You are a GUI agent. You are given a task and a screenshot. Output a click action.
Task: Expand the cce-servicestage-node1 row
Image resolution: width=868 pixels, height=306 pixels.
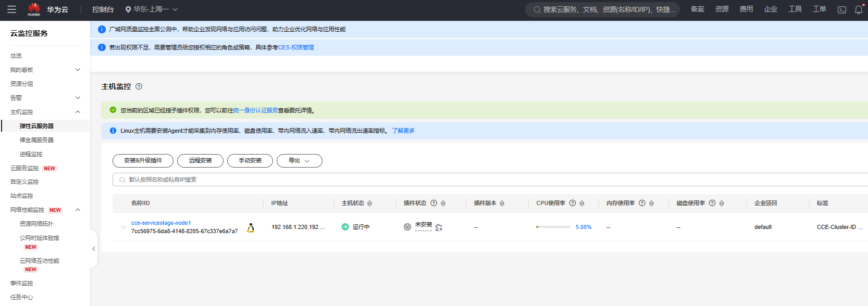coord(123,227)
